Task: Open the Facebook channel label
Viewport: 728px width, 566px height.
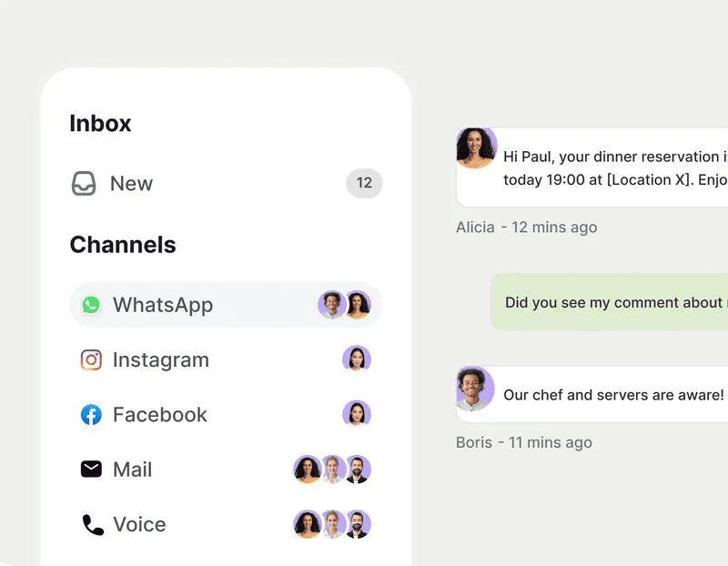Action: [160, 415]
